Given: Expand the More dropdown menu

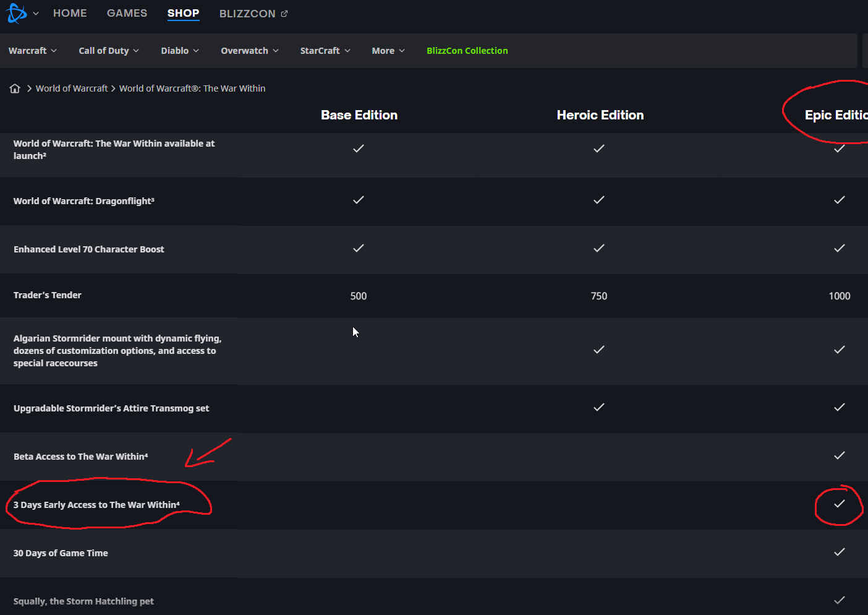Looking at the screenshot, I should tap(388, 51).
